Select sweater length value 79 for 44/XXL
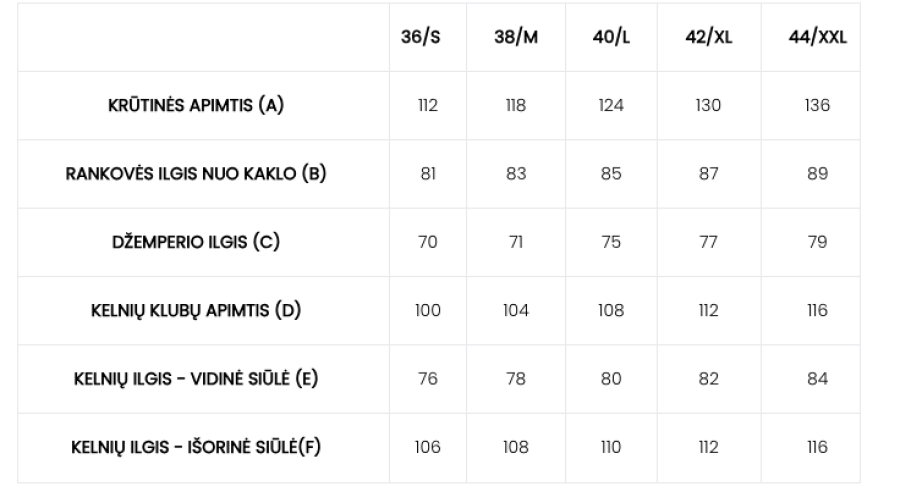This screenshot has height=503, width=900. point(817,242)
